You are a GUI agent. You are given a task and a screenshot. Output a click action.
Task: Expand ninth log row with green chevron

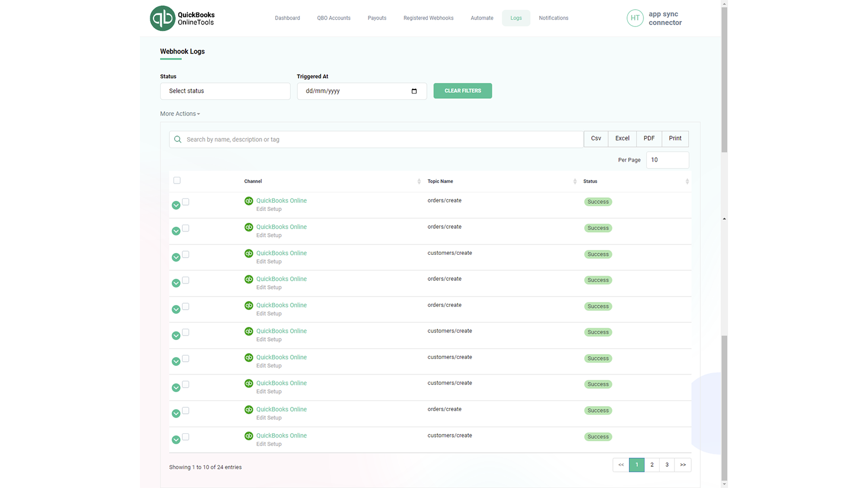pos(176,413)
